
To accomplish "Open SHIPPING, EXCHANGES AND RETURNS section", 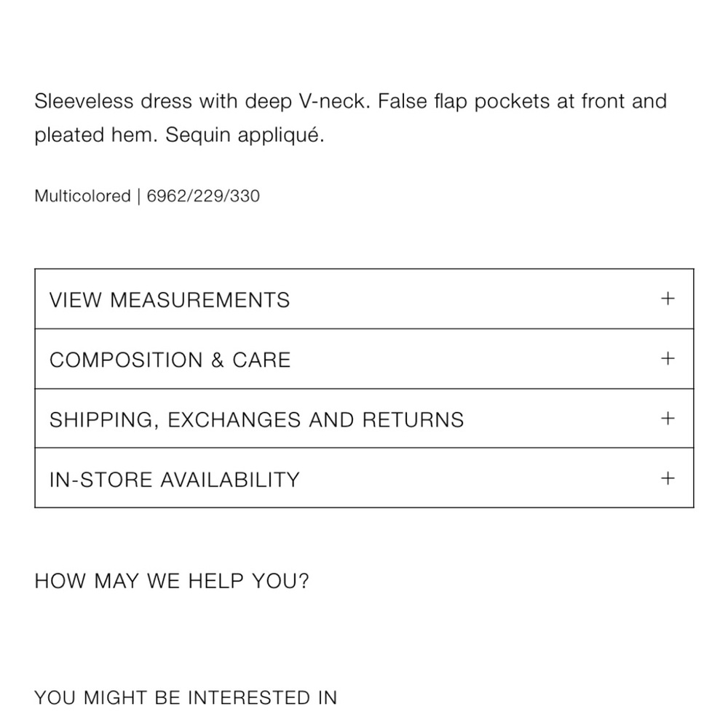I will pyautogui.click(x=364, y=419).
